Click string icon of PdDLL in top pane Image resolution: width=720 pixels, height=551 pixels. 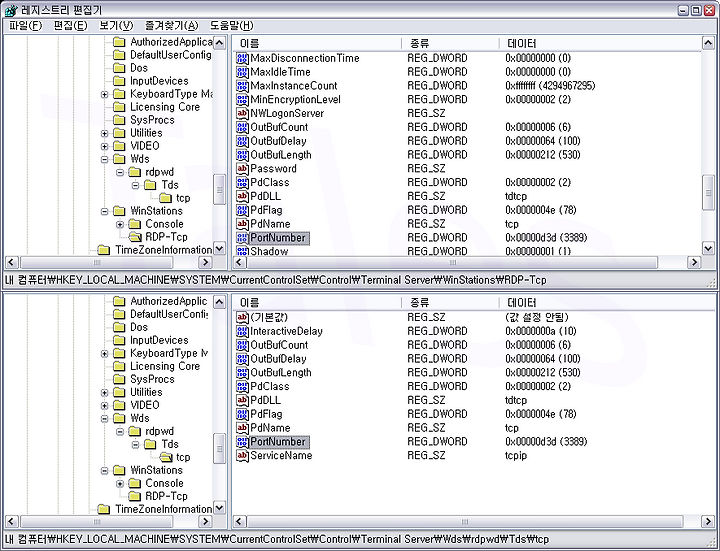coord(242,196)
